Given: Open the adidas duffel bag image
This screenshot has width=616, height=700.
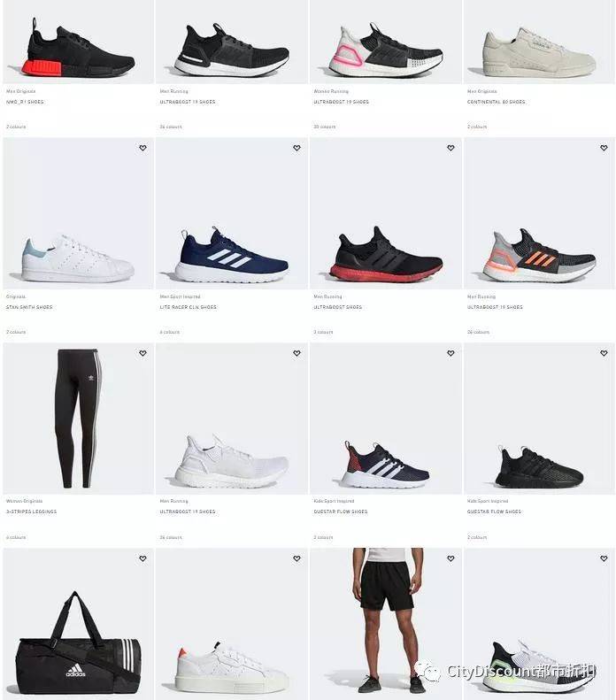Looking at the screenshot, I should point(78,624).
